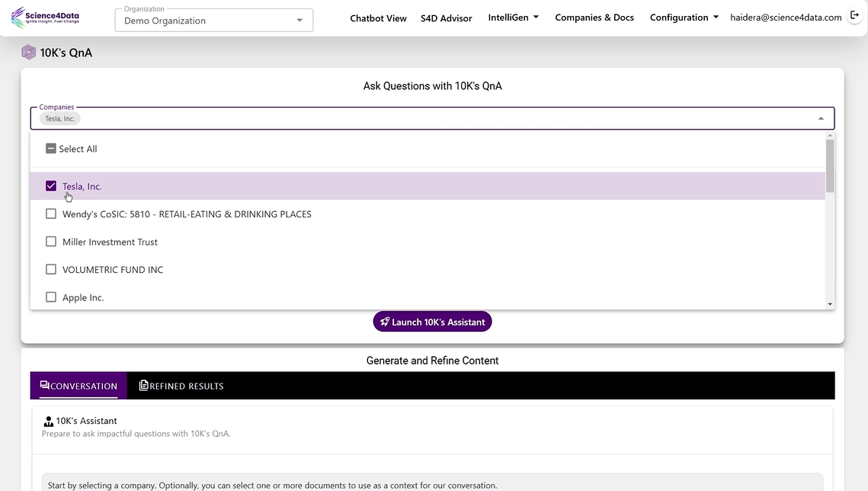Viewport: 868px width, 491px height.
Task: Click the Science4Data logo
Action: pyautogui.click(x=45, y=16)
